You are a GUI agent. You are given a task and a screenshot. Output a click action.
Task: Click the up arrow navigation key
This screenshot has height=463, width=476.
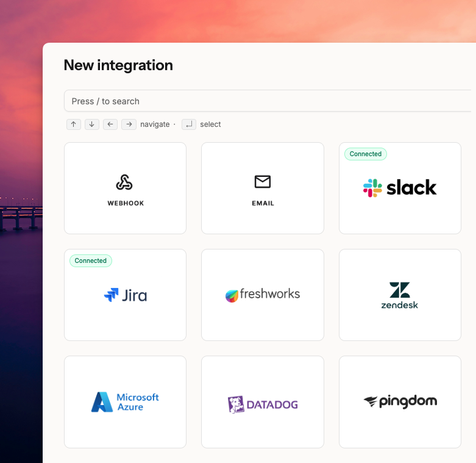tap(74, 124)
